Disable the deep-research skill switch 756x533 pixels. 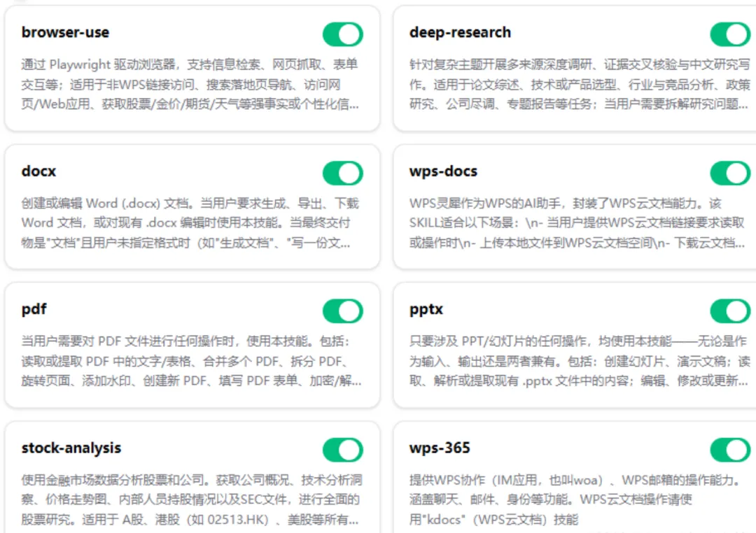pyautogui.click(x=730, y=34)
